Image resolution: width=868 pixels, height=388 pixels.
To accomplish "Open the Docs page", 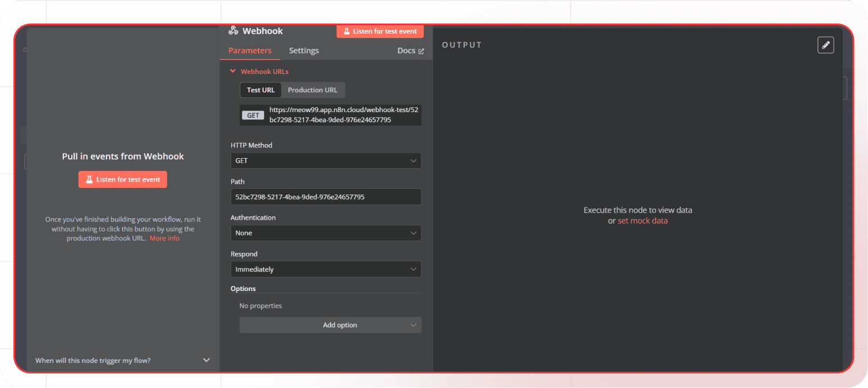I will [406, 50].
